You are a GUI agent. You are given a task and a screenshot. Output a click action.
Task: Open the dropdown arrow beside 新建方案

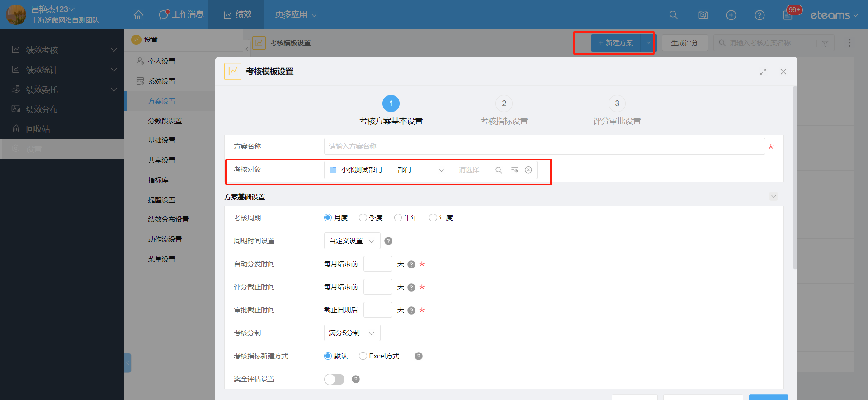coord(648,42)
